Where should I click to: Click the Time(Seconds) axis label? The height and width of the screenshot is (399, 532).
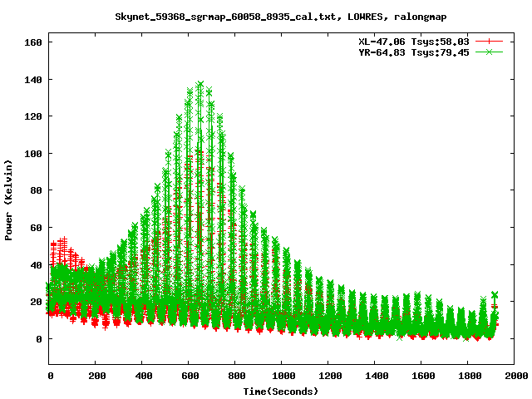click(x=281, y=392)
